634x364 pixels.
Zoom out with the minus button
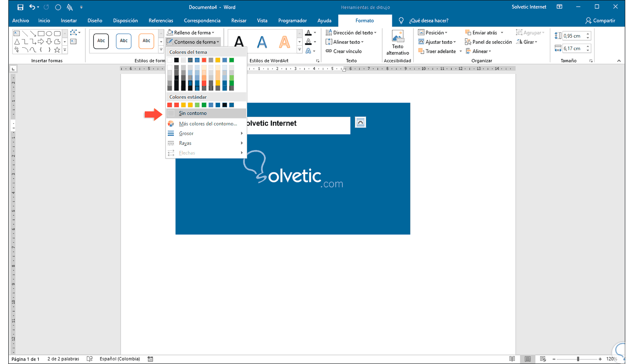click(x=554, y=359)
